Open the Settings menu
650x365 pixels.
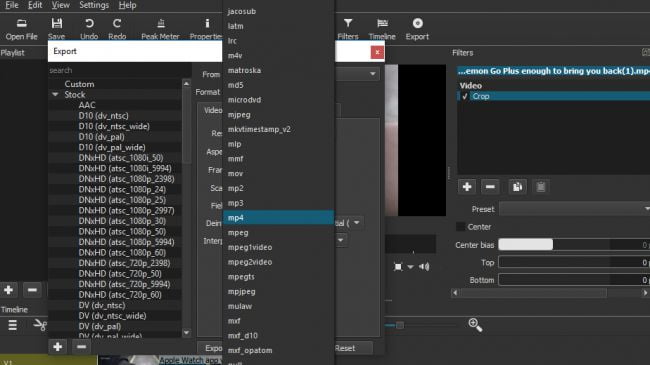coord(94,5)
